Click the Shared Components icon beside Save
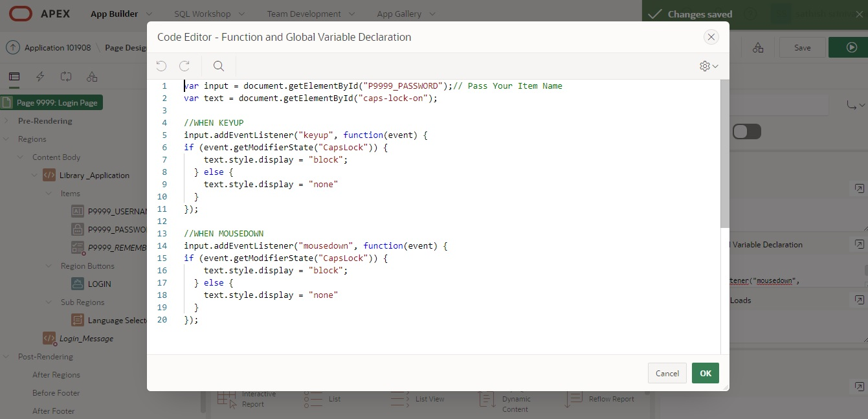This screenshot has height=419, width=868. tap(758, 48)
